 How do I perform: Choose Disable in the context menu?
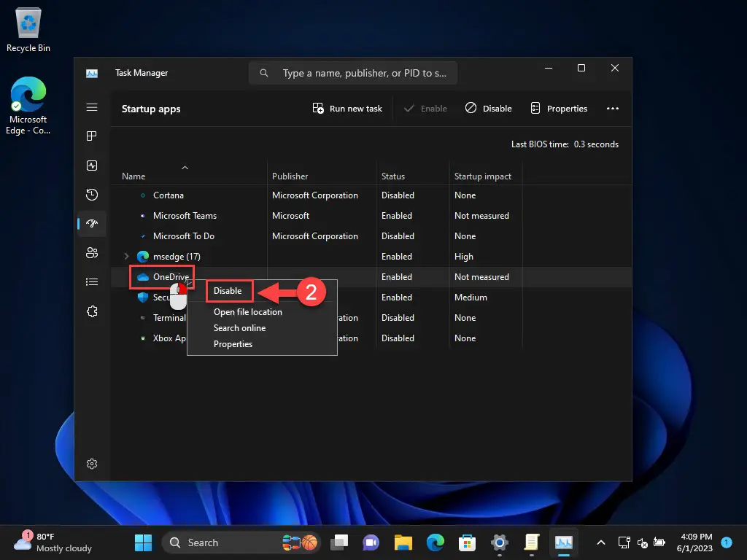[x=228, y=291]
